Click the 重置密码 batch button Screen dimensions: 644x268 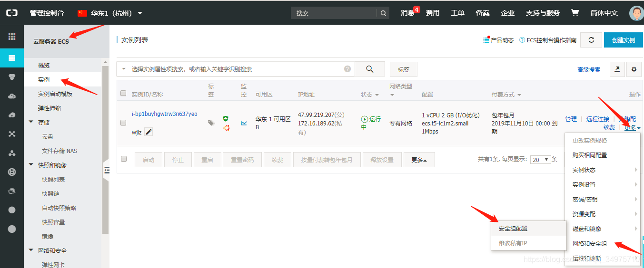click(242, 160)
